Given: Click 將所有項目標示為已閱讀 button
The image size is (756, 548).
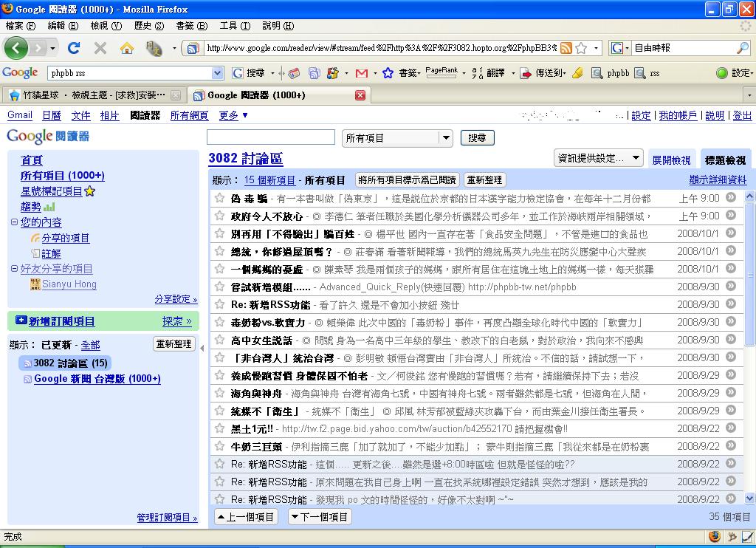Looking at the screenshot, I should (x=408, y=180).
